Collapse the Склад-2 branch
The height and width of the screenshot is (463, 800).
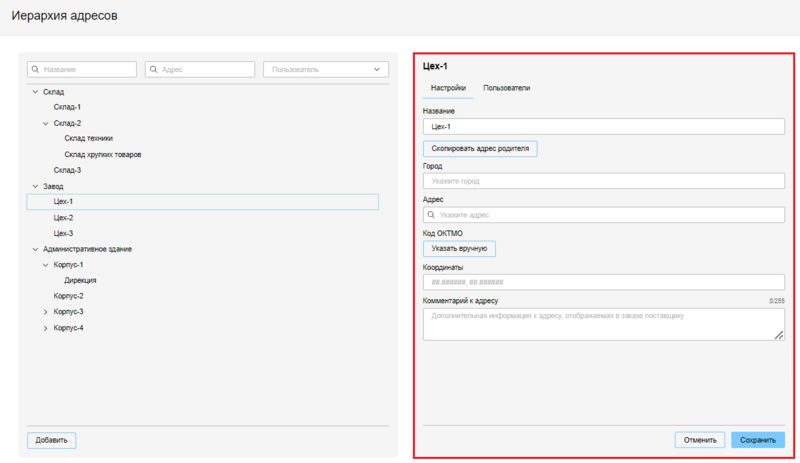[x=45, y=123]
